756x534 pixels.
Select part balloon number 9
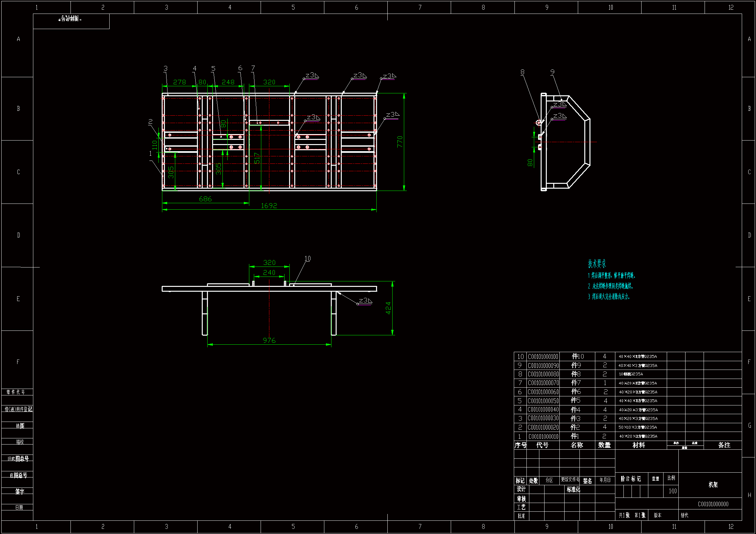tap(552, 72)
